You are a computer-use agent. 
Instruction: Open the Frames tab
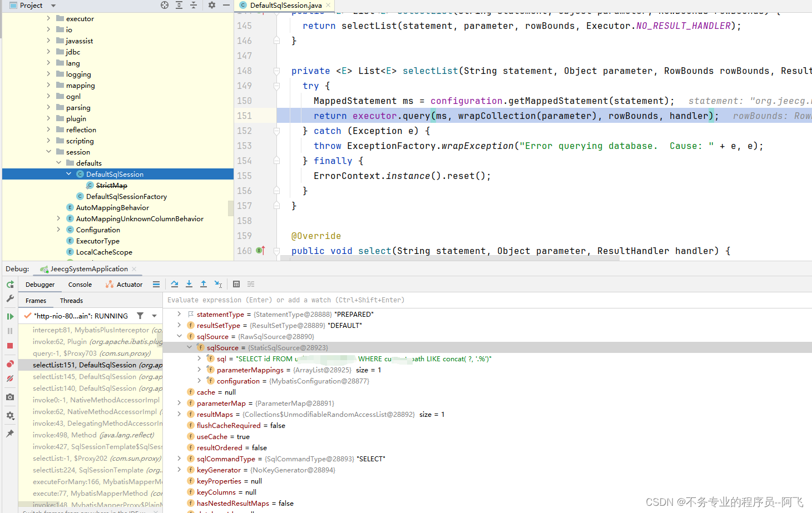[x=36, y=301]
